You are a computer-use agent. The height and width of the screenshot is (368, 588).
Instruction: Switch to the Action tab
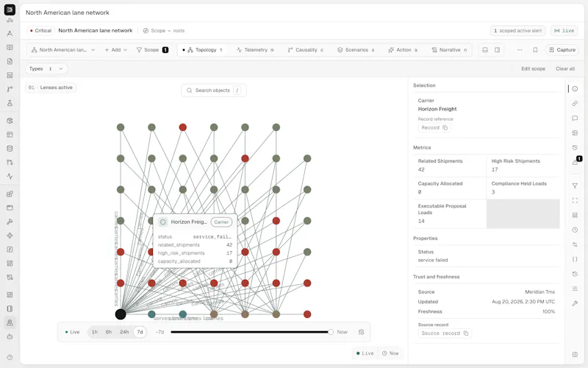403,50
